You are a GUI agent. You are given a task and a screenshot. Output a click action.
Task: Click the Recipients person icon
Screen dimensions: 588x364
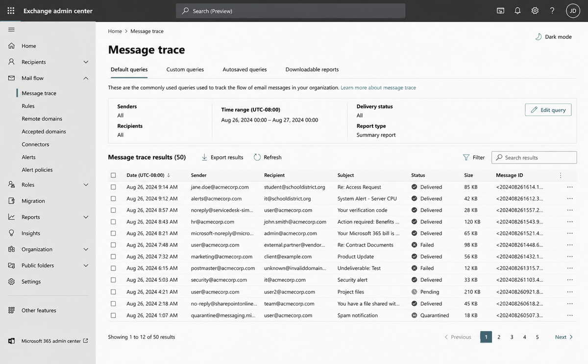(x=11, y=62)
